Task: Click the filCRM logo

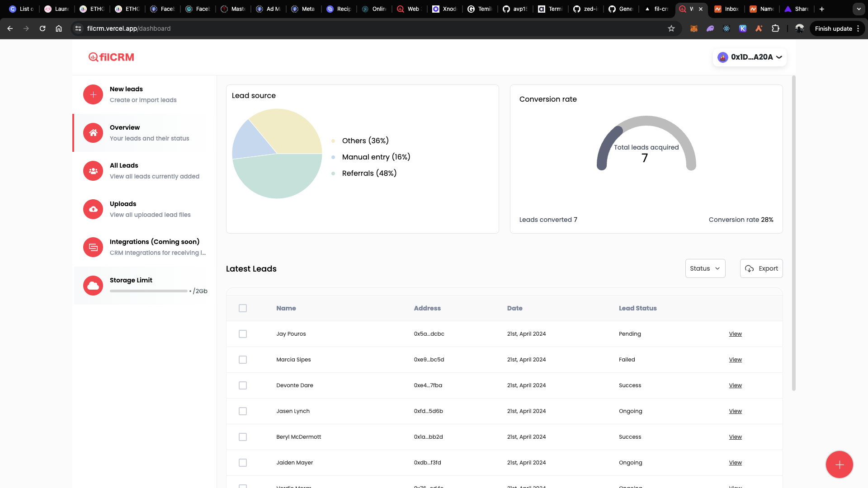Action: tap(111, 57)
